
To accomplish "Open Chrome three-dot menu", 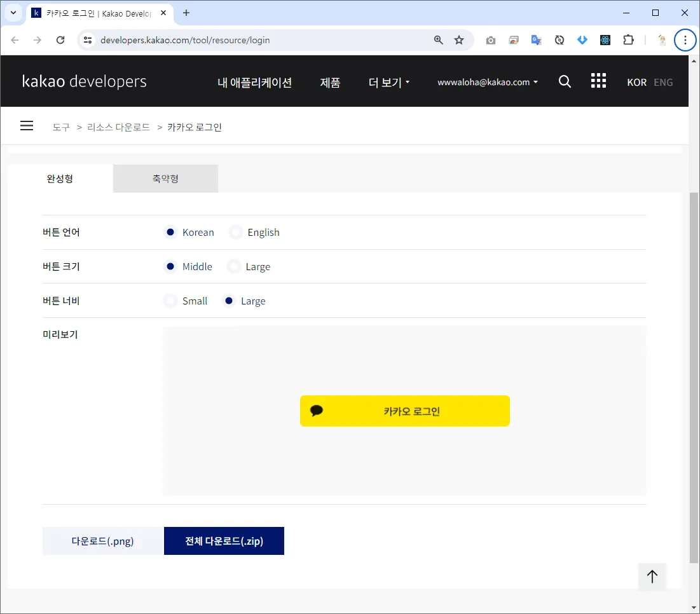I will pyautogui.click(x=685, y=40).
